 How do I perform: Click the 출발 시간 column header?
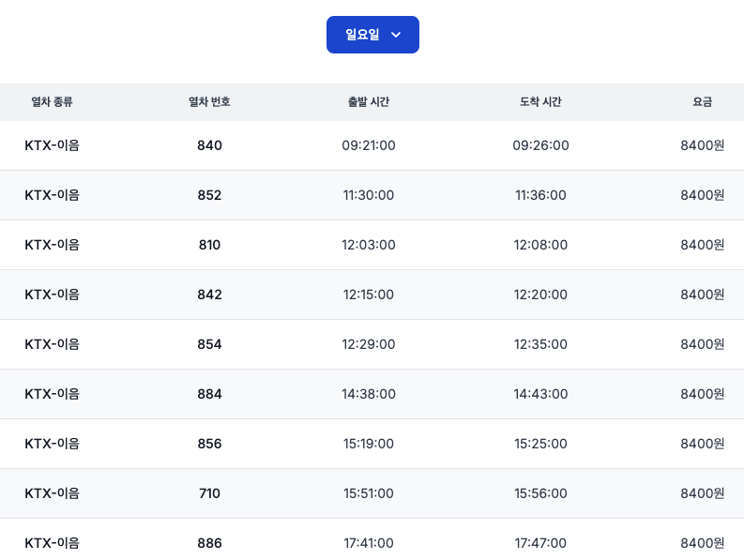368,101
